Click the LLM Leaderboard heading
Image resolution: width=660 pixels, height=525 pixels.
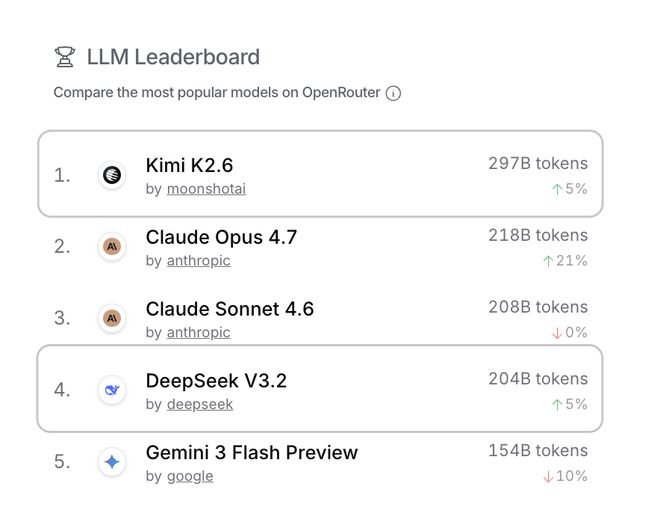click(172, 57)
